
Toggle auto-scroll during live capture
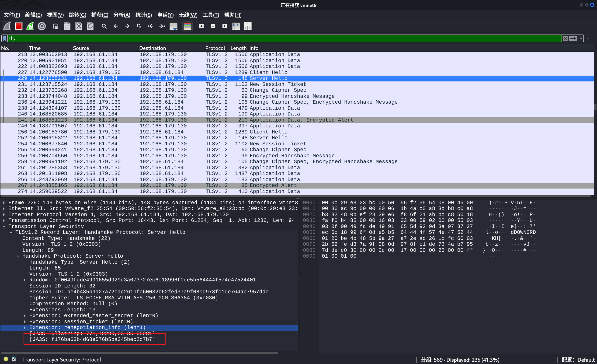[x=174, y=26]
